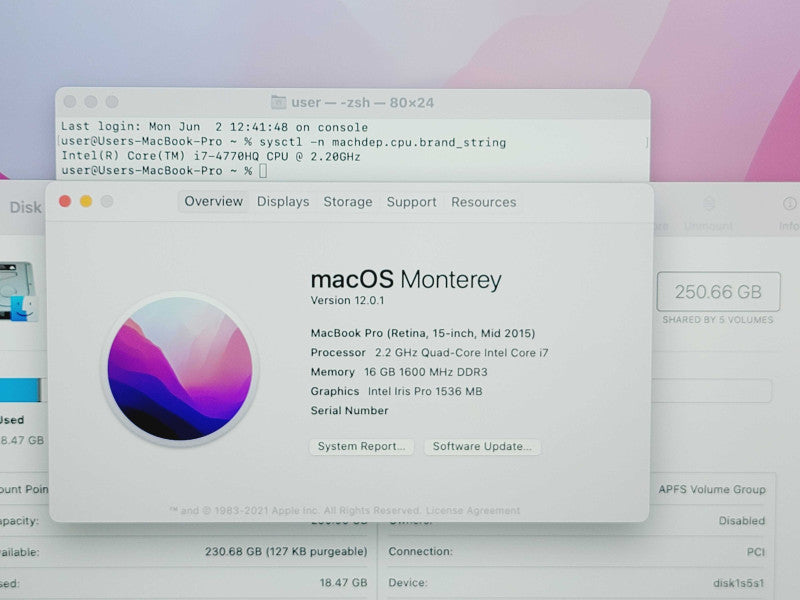The image size is (800, 600).
Task: Click the 250.66 GB capacity box
Action: point(718,292)
